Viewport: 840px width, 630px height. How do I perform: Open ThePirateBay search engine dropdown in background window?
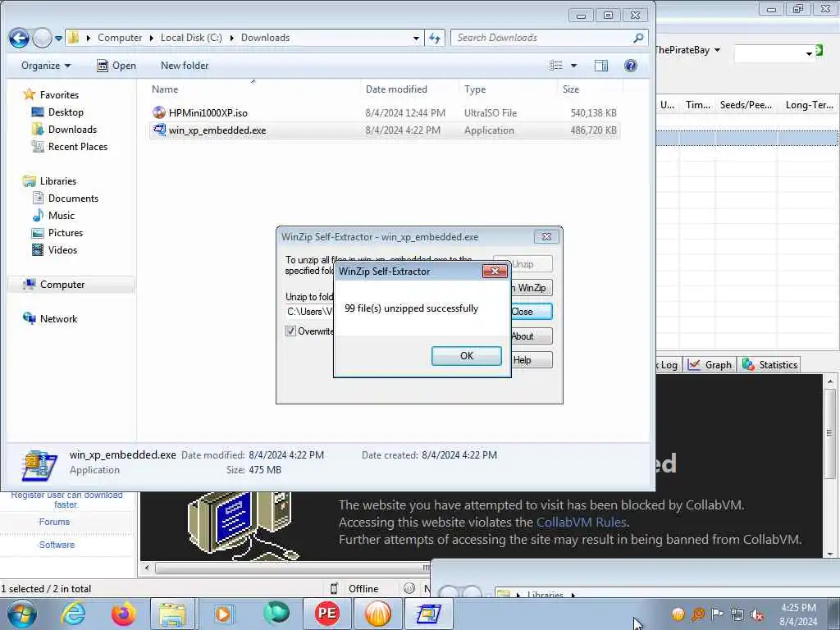click(x=717, y=50)
